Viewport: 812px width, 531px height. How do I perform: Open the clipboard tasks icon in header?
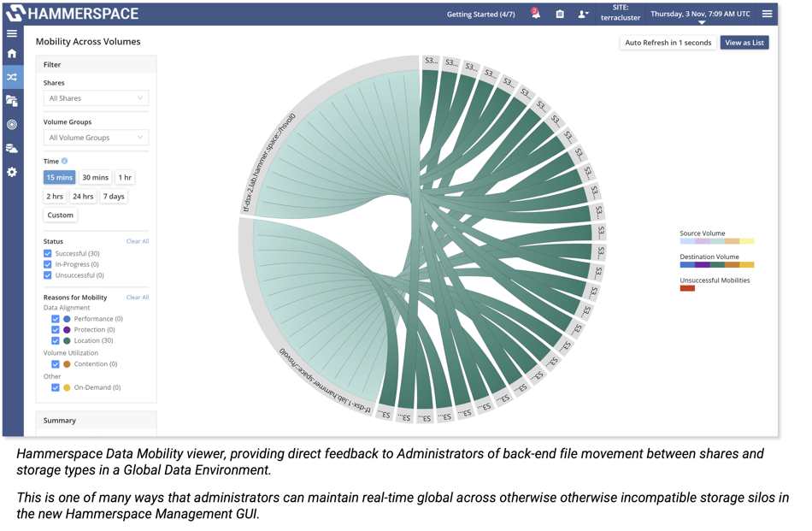click(560, 14)
